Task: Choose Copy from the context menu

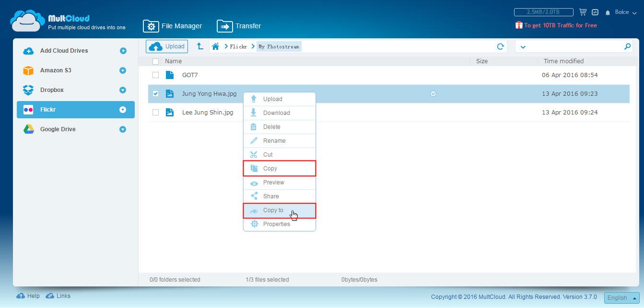Action: [280, 169]
